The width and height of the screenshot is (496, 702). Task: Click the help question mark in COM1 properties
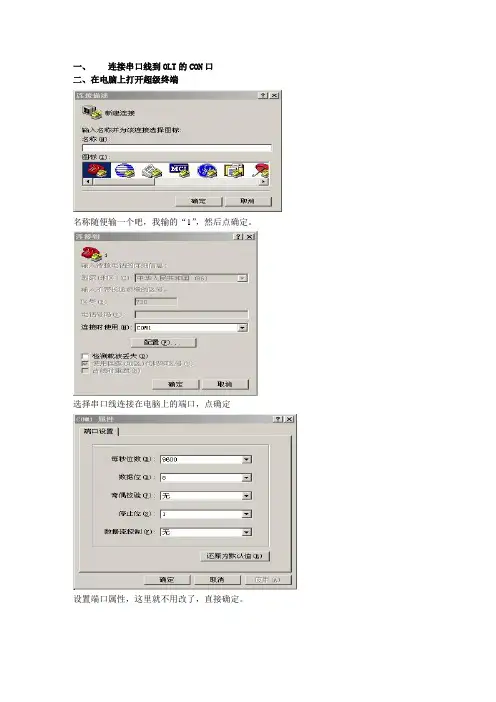[278, 419]
